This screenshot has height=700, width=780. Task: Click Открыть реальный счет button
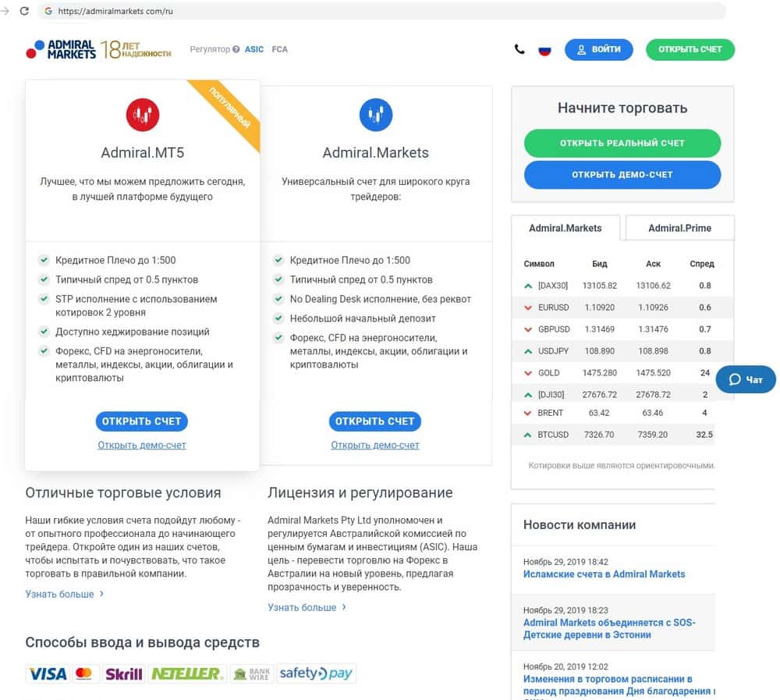coord(622,144)
